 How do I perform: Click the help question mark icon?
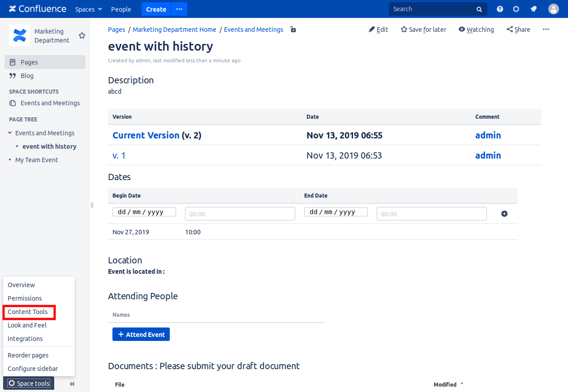(x=500, y=9)
